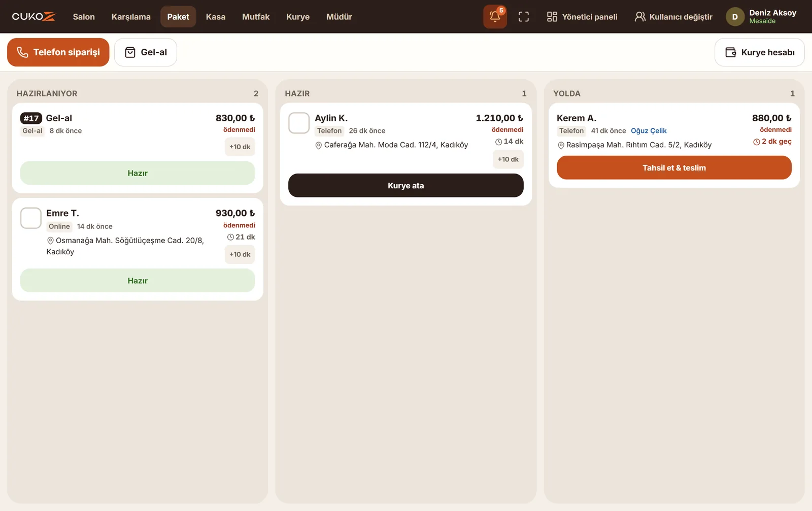Mark Gel-al order #17 as Hazır
This screenshot has width=812, height=511.
[x=138, y=173]
